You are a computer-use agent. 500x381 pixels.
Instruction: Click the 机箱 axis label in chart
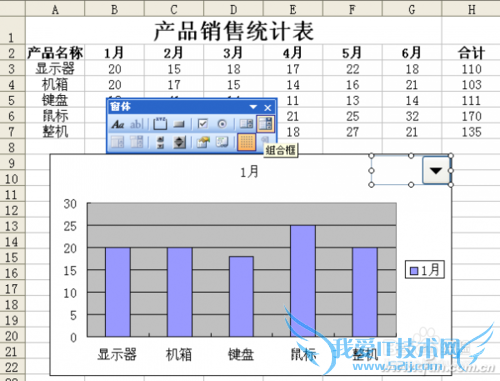coord(179,354)
